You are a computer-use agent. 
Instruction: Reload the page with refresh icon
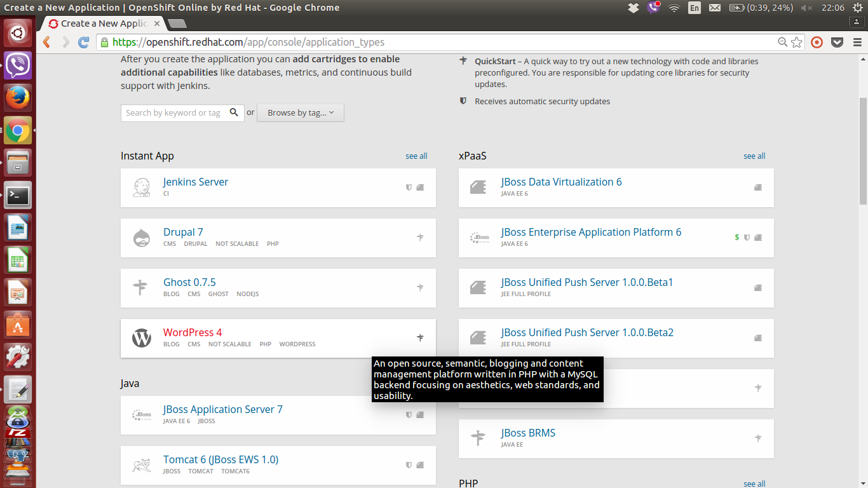[83, 43]
